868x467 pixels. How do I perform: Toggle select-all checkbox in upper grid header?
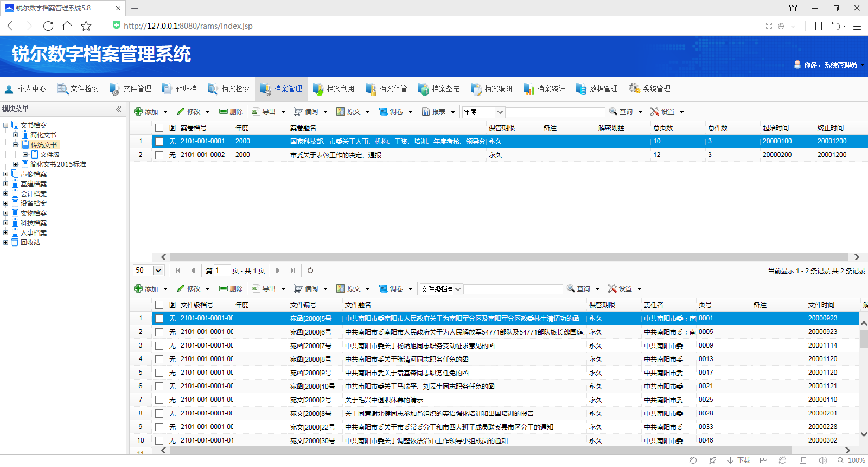pos(159,128)
